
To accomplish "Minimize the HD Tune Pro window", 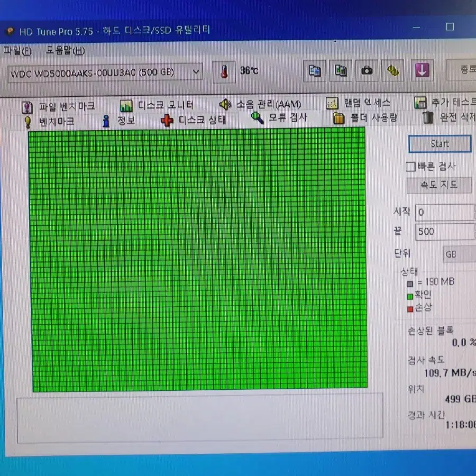I will coord(416,28).
